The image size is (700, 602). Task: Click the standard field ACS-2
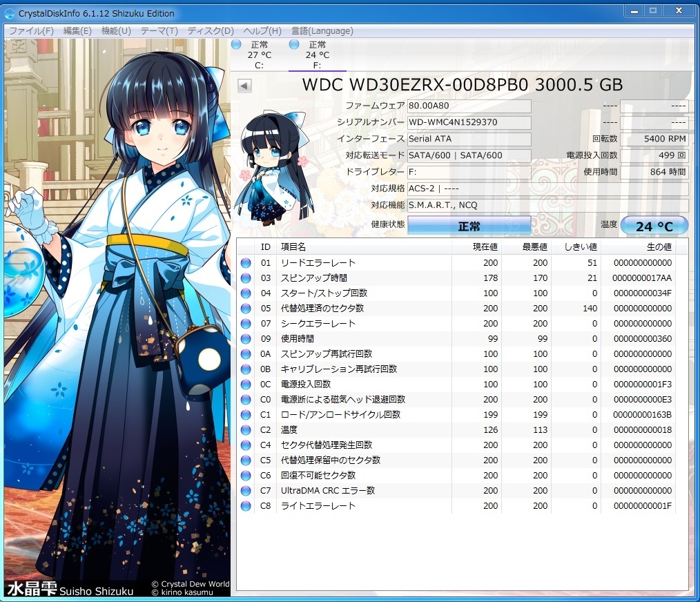(547, 188)
